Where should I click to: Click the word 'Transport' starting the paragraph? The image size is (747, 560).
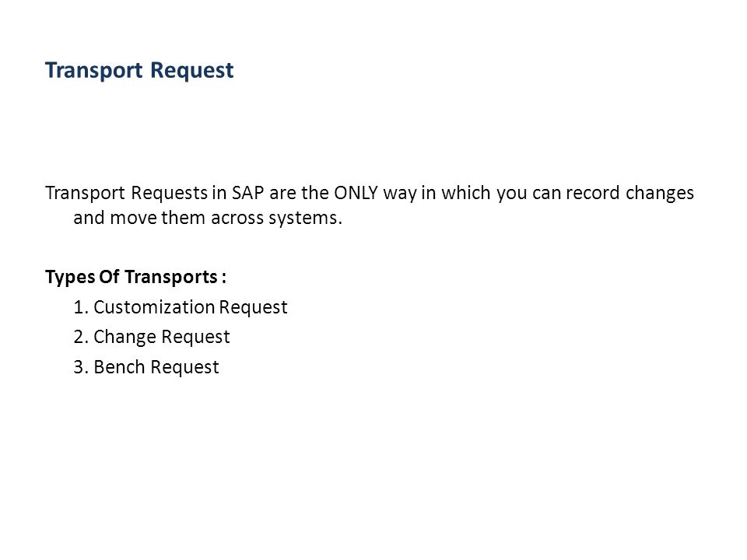86,193
